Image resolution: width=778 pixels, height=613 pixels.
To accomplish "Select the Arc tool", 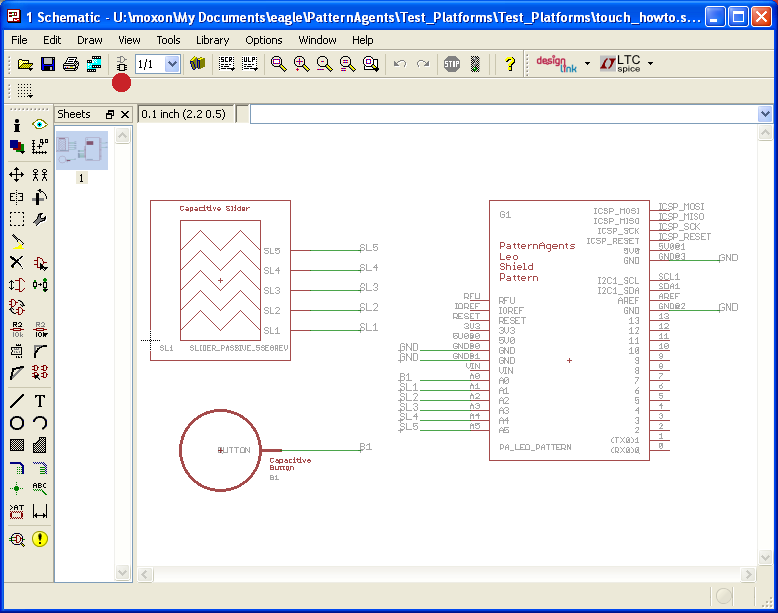I will click(40, 423).
